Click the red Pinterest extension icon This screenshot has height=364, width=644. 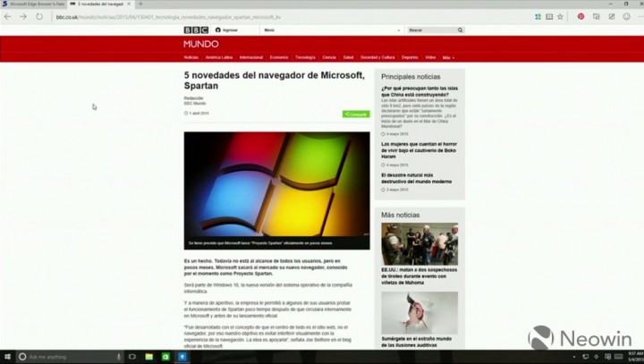click(580, 16)
